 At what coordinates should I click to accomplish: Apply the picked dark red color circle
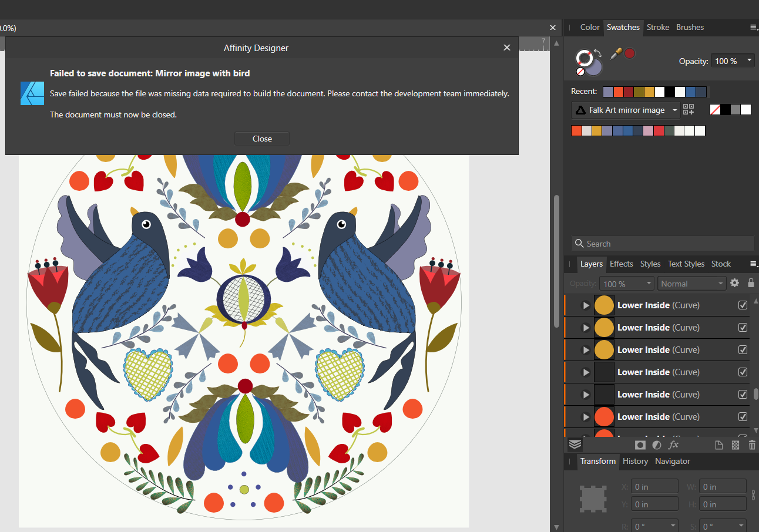[629, 53]
